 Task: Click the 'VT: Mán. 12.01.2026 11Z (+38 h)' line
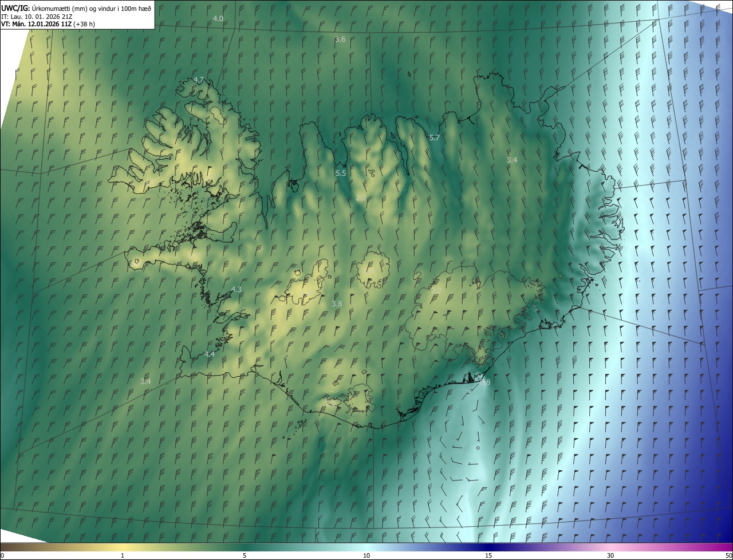48,24
